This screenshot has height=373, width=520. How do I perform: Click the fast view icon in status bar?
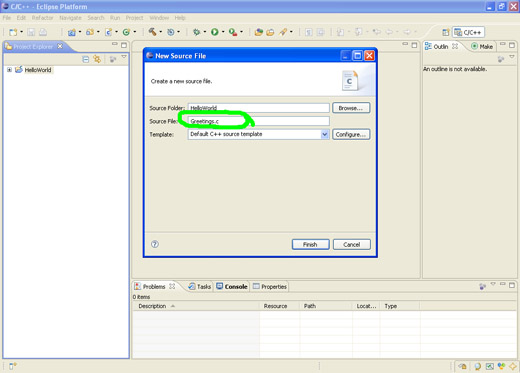[x=12, y=366]
